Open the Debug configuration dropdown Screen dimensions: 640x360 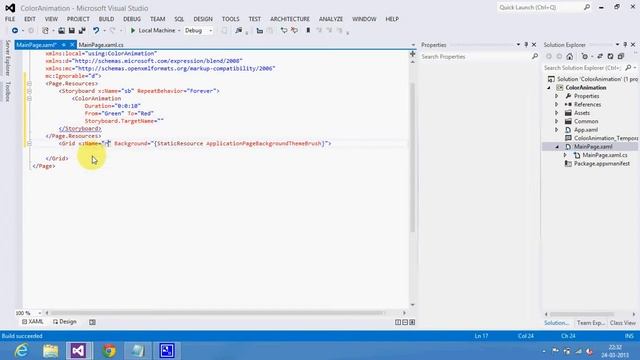tap(211, 31)
